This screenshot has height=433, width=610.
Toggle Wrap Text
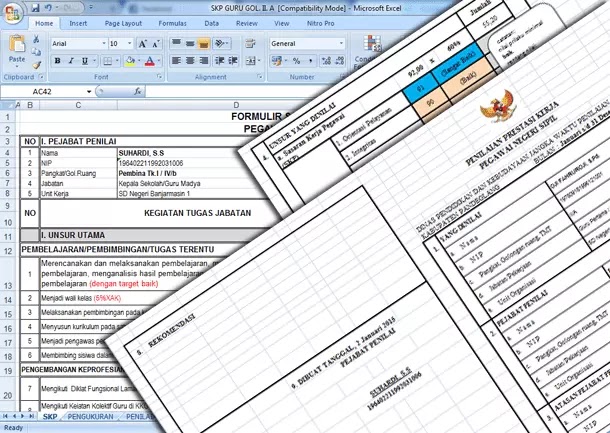point(250,43)
